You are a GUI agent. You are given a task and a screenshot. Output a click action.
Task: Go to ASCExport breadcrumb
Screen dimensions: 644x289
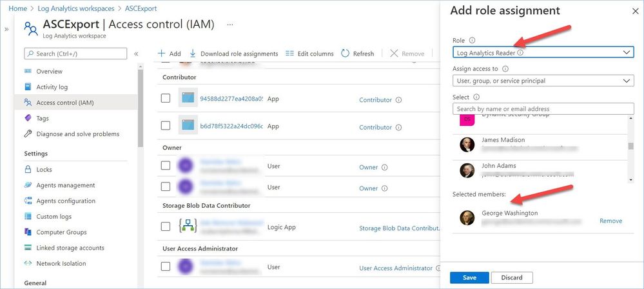pos(141,8)
